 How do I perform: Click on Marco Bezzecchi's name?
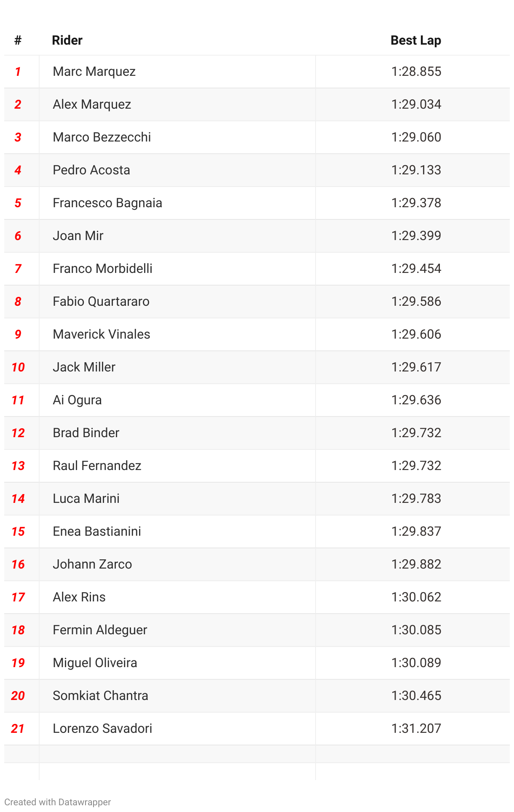pos(102,137)
